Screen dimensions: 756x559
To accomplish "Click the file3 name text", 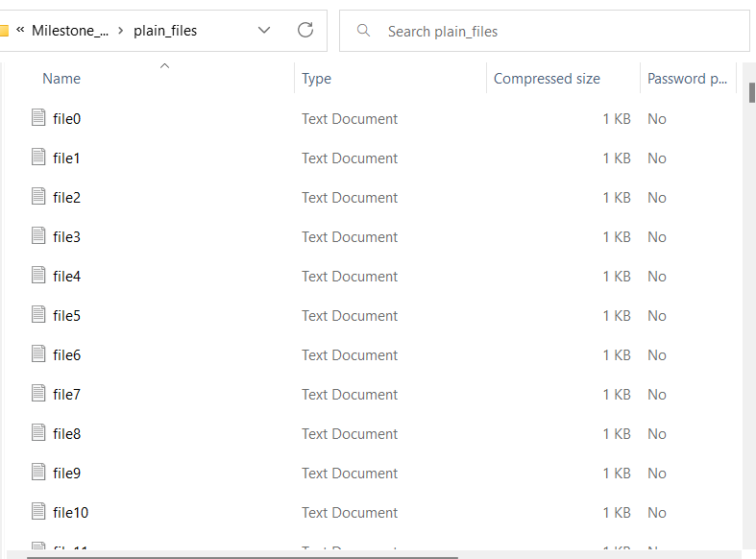I will (66, 237).
